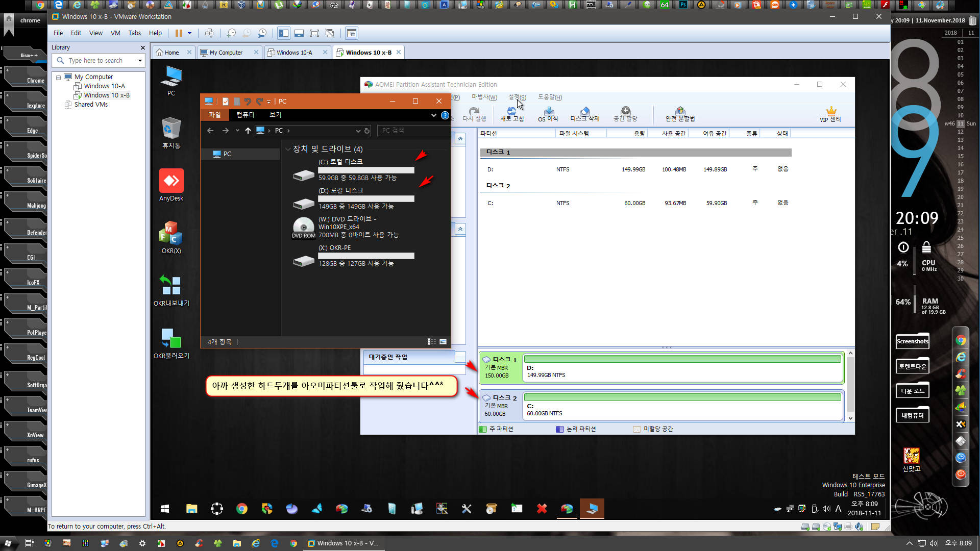
Task: Select the (C:) 로컬 디스크 drive
Action: coord(353,169)
